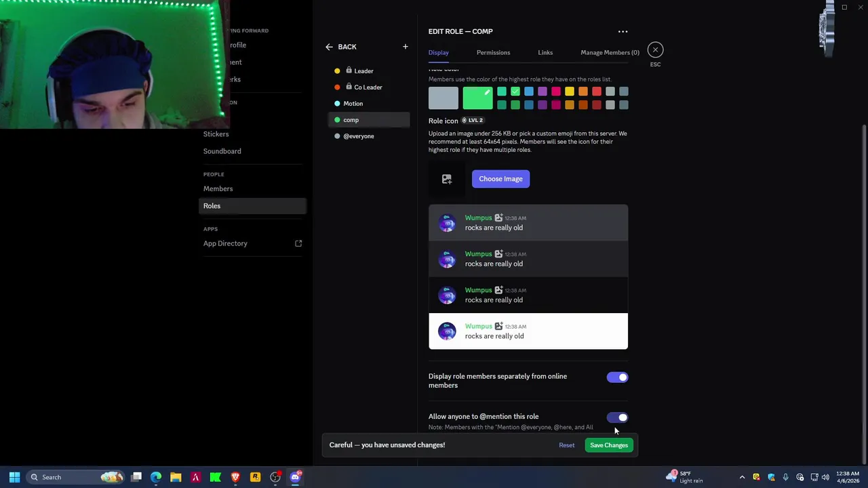Close settings with the ESC X button
The width and height of the screenshot is (868, 488).
[655, 50]
